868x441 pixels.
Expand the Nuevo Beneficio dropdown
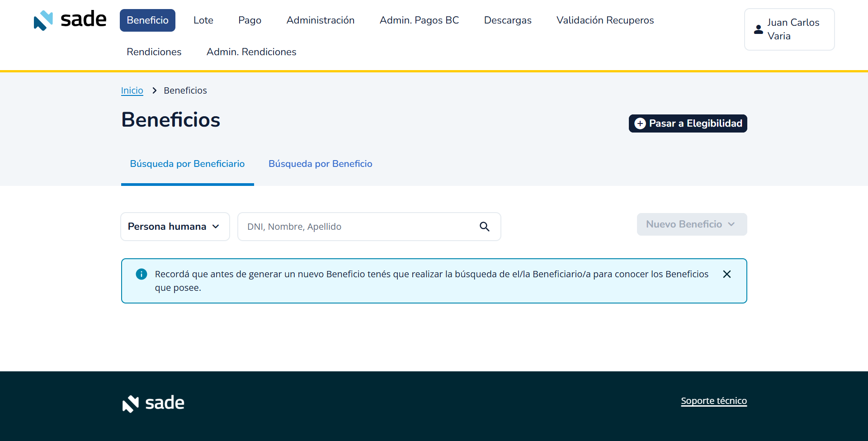click(691, 224)
